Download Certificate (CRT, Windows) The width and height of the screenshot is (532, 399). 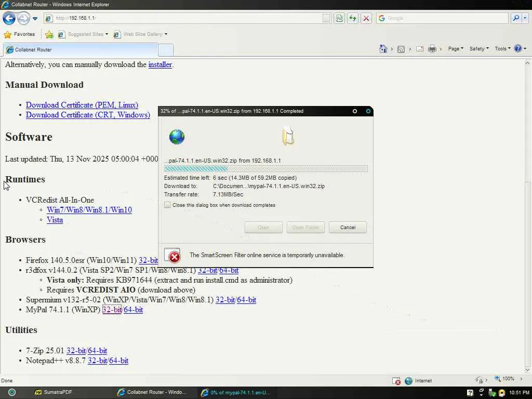click(x=88, y=115)
